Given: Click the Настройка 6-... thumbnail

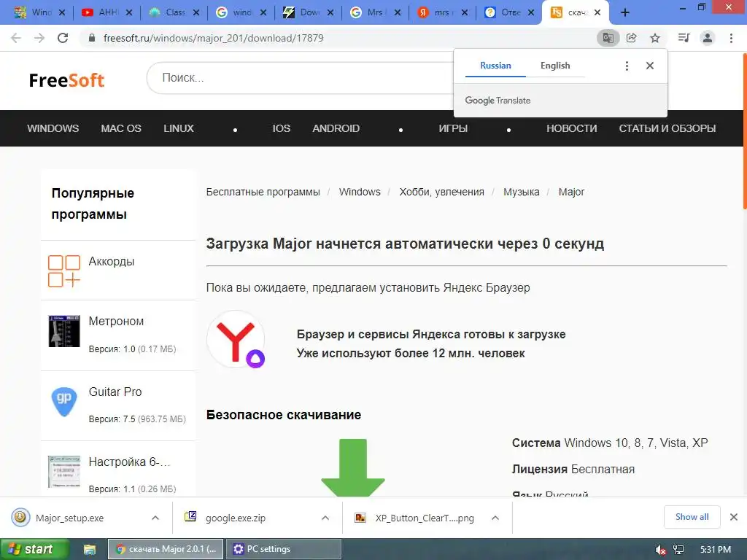Looking at the screenshot, I should (x=64, y=472).
